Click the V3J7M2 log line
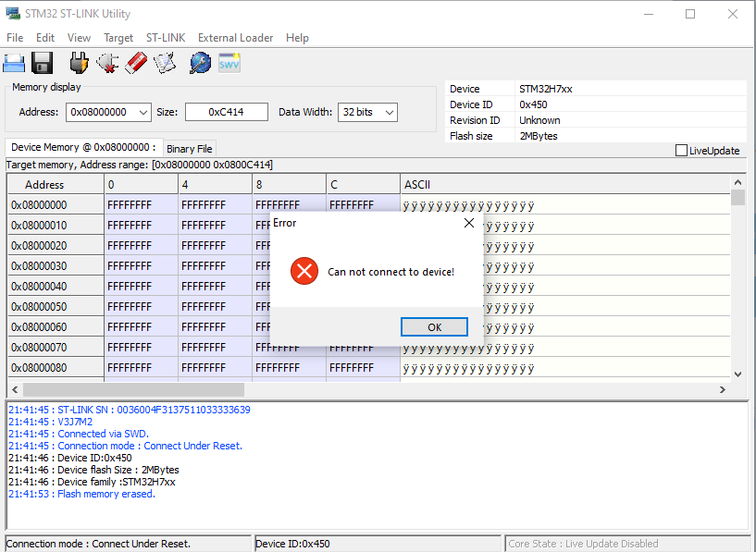 (50, 422)
